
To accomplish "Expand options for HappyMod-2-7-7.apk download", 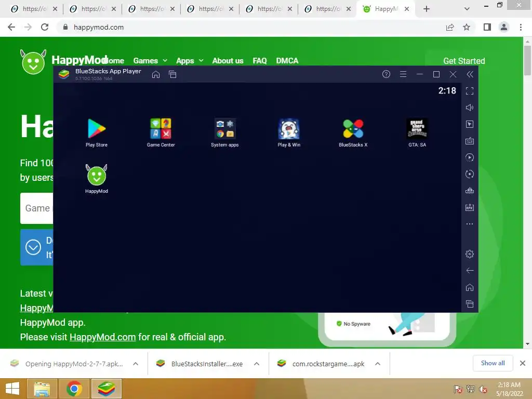I will coord(136,364).
